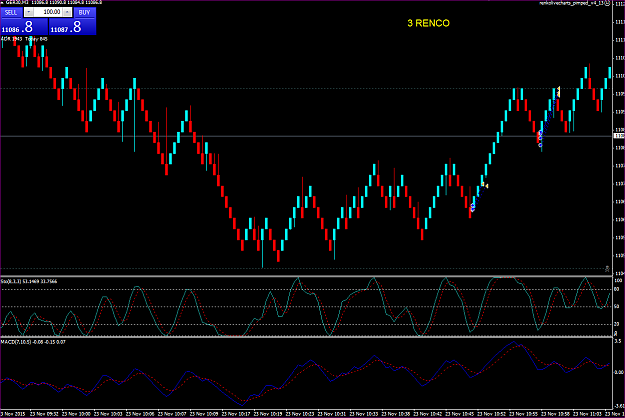Click the Sto(8,3,3) indicator label
The height and width of the screenshot is (418, 625).
tap(29, 281)
